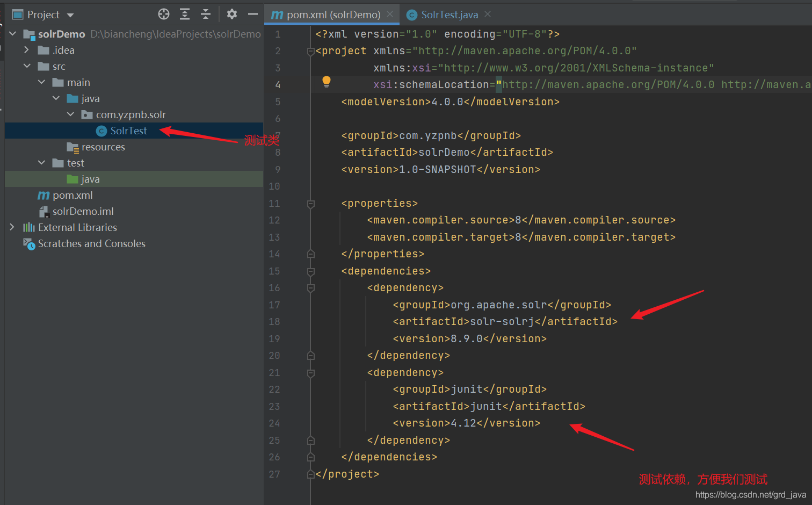Viewport: 812px width, 505px height.
Task: Click the Expand All icon in Project toolbar
Action: pos(185,15)
